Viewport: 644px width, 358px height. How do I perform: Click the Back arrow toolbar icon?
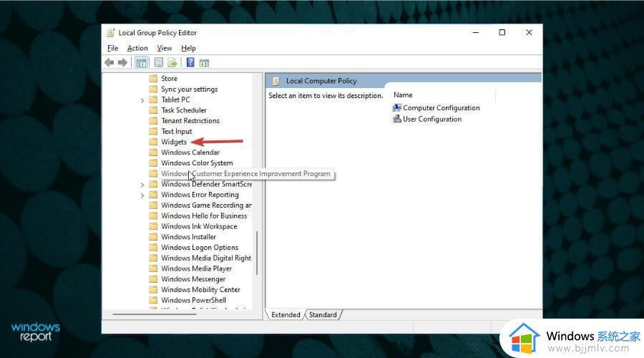pos(109,62)
